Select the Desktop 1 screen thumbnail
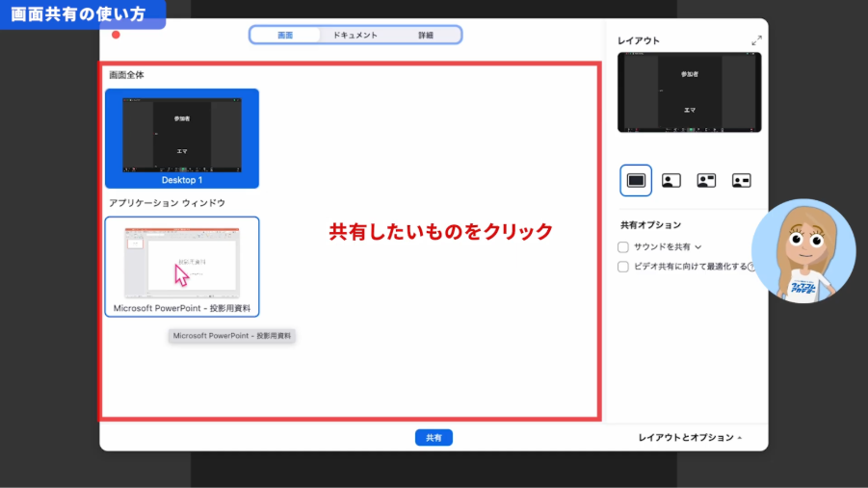 coord(181,138)
